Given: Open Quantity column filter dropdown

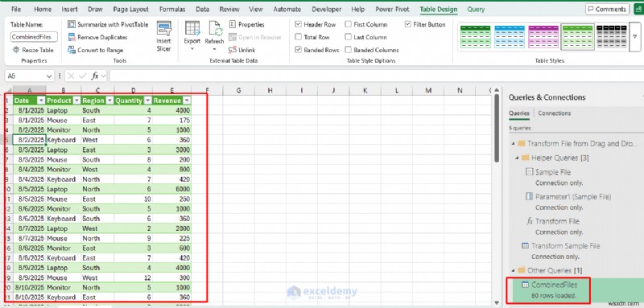Looking at the screenshot, I should [148, 101].
